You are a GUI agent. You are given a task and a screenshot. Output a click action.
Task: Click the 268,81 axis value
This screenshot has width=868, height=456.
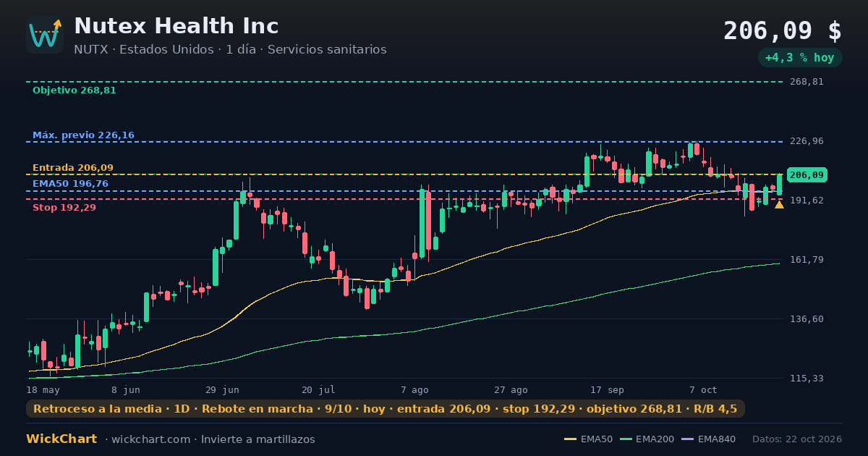[x=807, y=82]
